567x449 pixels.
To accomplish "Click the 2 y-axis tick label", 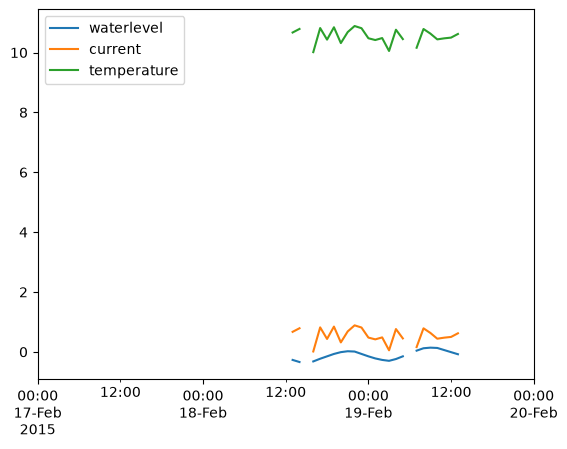I will [x=23, y=292].
